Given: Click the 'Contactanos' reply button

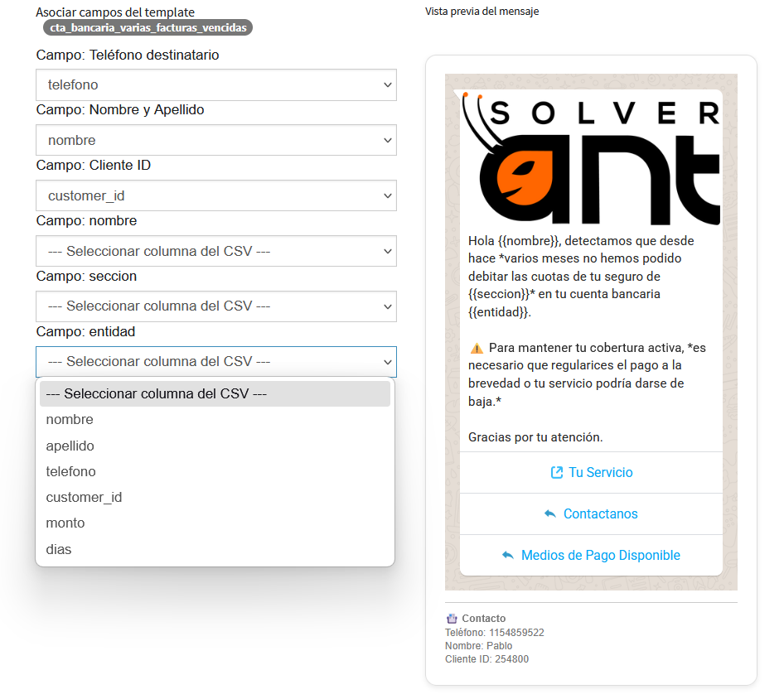Looking at the screenshot, I should (591, 514).
